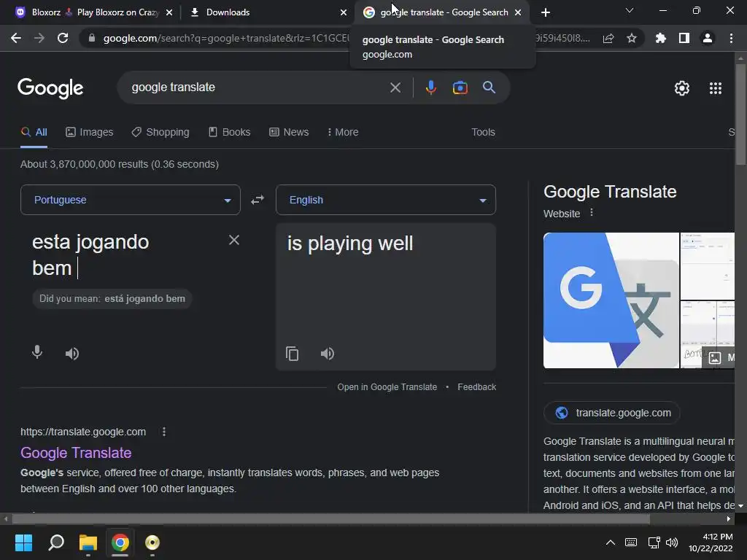747x560 pixels.
Task: Open the Chrome extensions puzzle icon
Action: 661,38
